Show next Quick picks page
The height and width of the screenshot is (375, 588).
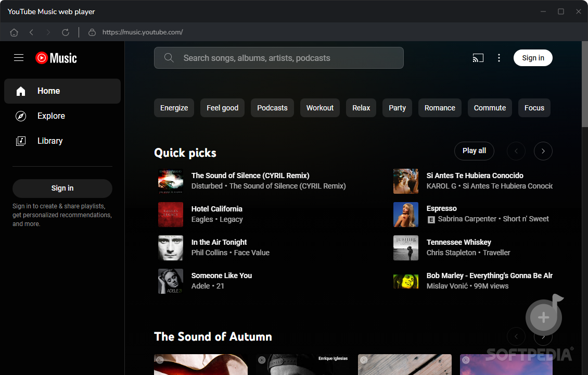(x=543, y=151)
